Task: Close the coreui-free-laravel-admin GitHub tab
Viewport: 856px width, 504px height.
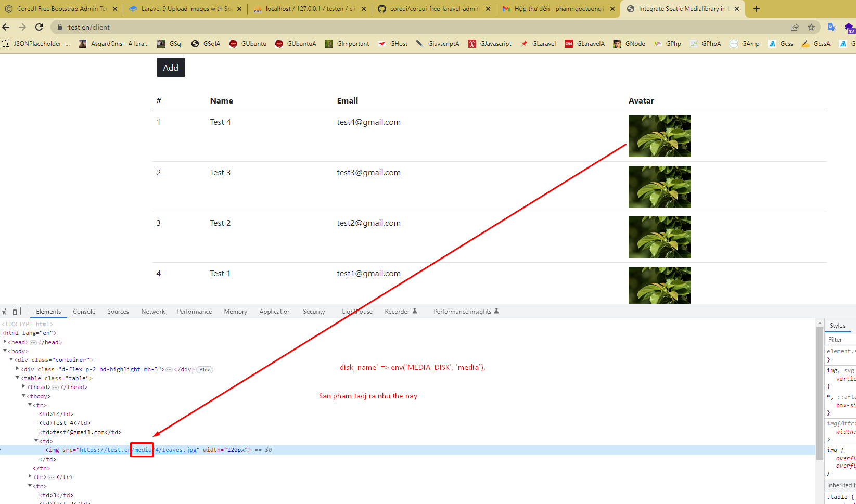Action: click(488, 9)
